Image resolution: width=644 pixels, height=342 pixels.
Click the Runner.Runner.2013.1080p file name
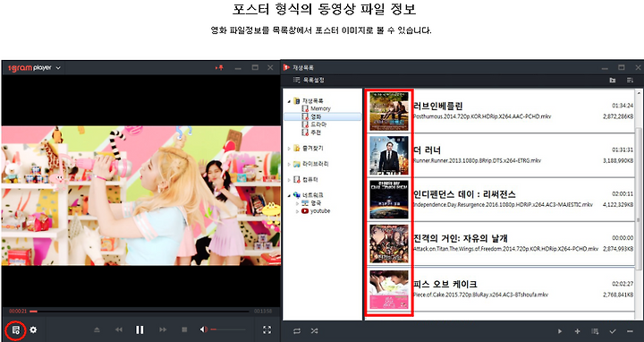point(478,160)
